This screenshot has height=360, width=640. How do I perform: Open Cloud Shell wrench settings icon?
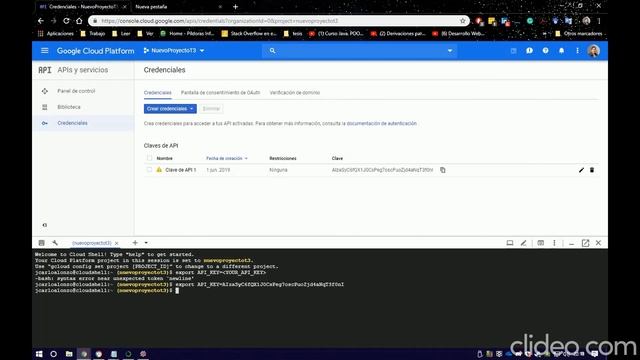[55, 243]
